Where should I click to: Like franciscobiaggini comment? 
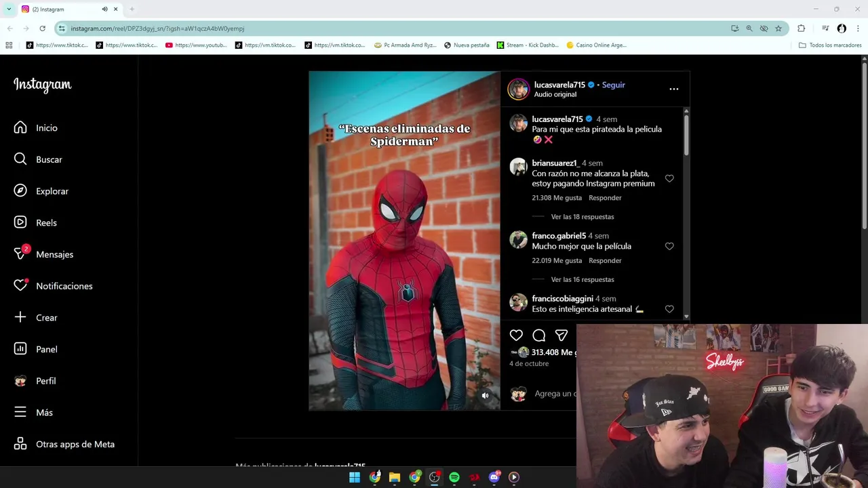[669, 308]
